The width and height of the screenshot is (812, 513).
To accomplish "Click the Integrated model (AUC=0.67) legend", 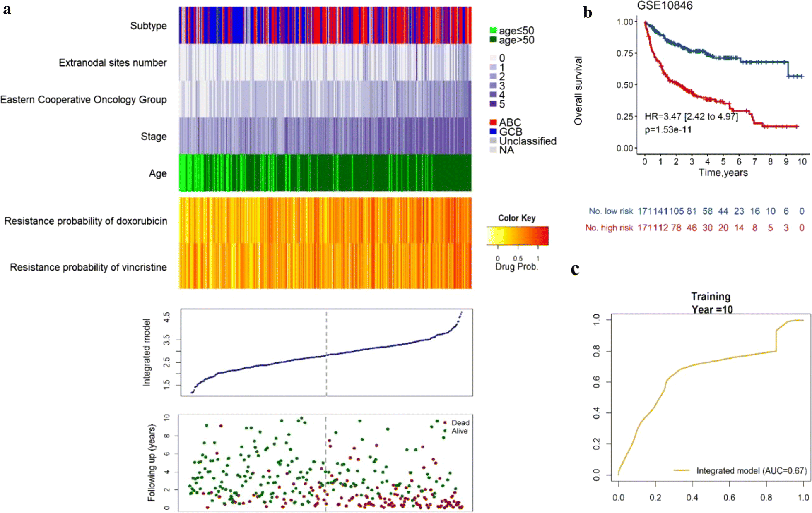I will pos(740,470).
